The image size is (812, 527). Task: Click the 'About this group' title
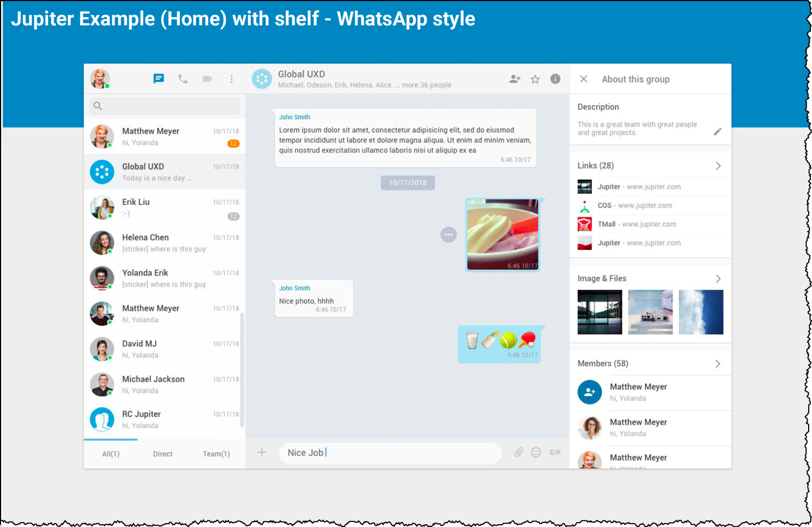pos(635,79)
